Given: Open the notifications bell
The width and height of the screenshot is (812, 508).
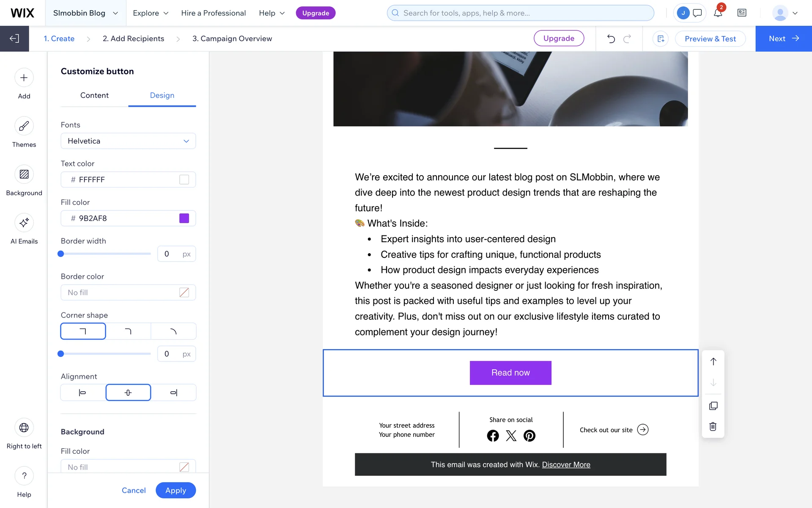Looking at the screenshot, I should pos(718,13).
